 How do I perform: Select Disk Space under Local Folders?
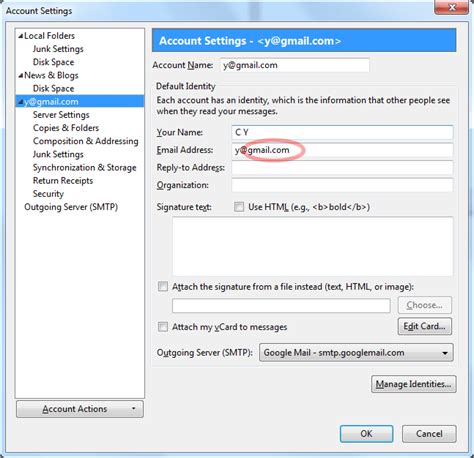coord(53,62)
